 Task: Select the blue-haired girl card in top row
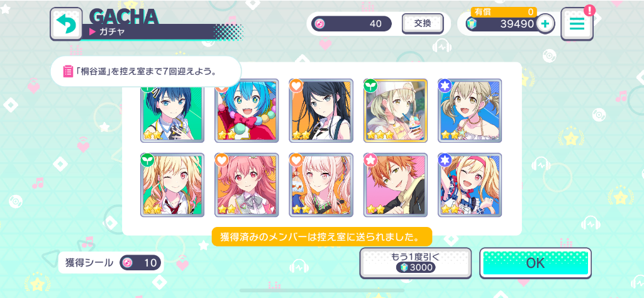click(x=172, y=111)
